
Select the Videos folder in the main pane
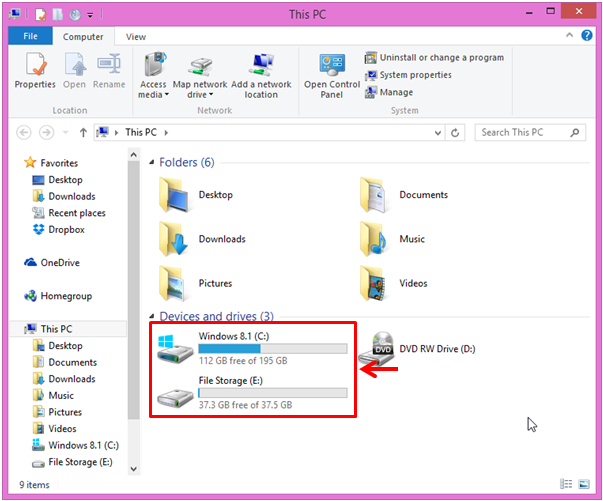393,283
